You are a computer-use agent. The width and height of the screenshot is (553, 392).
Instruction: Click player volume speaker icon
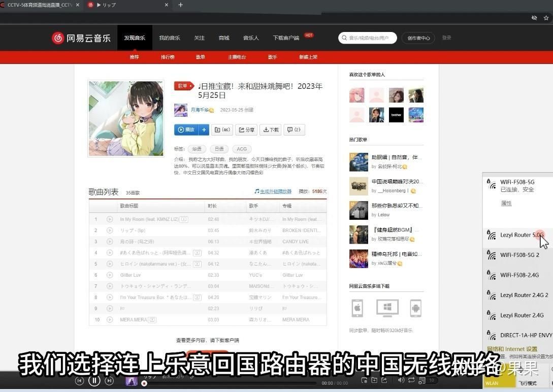click(x=401, y=380)
